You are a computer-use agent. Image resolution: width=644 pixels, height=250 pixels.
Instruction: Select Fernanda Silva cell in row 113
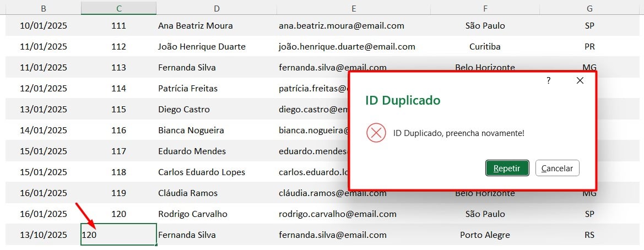[x=217, y=67]
